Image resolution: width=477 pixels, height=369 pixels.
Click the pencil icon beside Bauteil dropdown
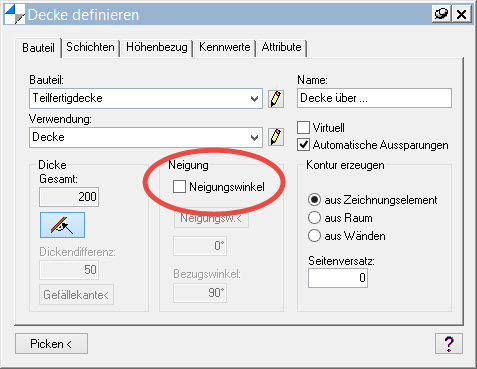pos(276,99)
